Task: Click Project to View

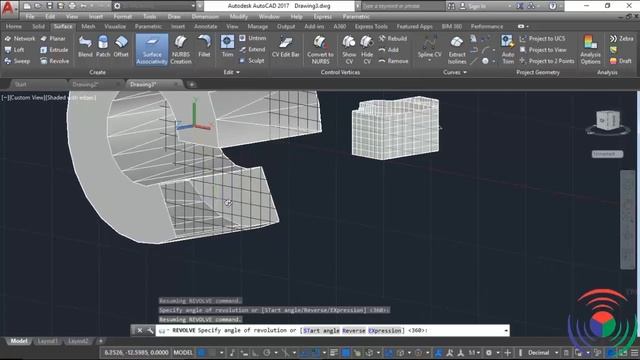Action: click(x=543, y=50)
